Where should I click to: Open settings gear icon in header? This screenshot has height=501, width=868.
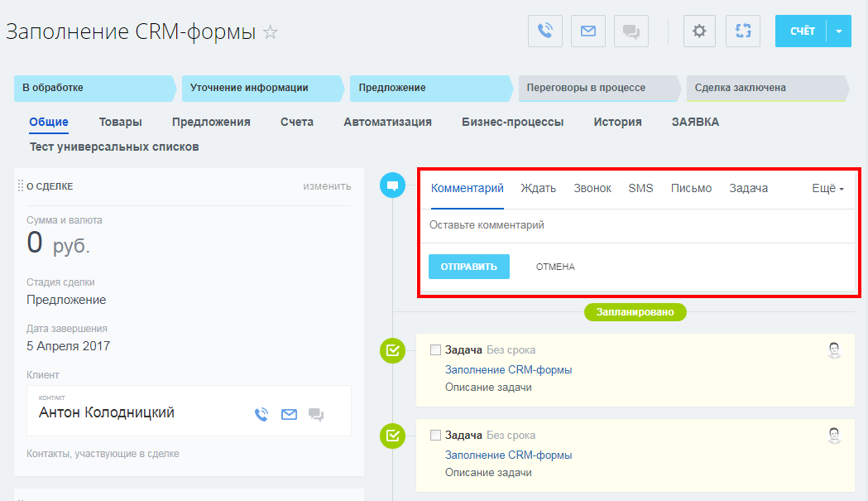pyautogui.click(x=700, y=31)
